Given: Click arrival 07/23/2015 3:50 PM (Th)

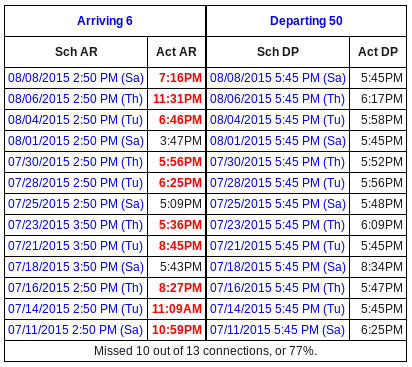Looking at the screenshot, I should pyautogui.click(x=75, y=225).
